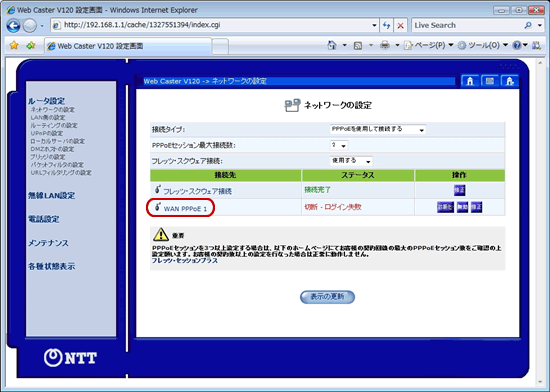Open the 接続タイプ dropdown
The height and width of the screenshot is (392, 550).
378,129
